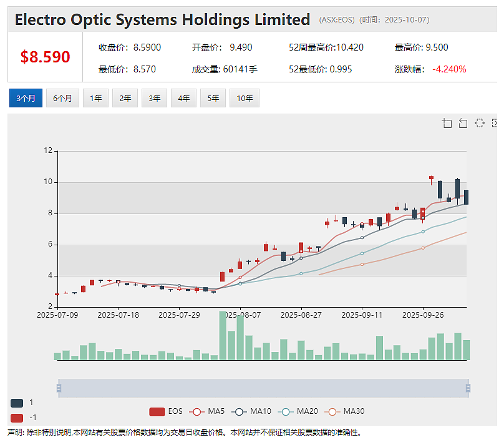Select the horizontal brush selection icon

click(x=479, y=123)
